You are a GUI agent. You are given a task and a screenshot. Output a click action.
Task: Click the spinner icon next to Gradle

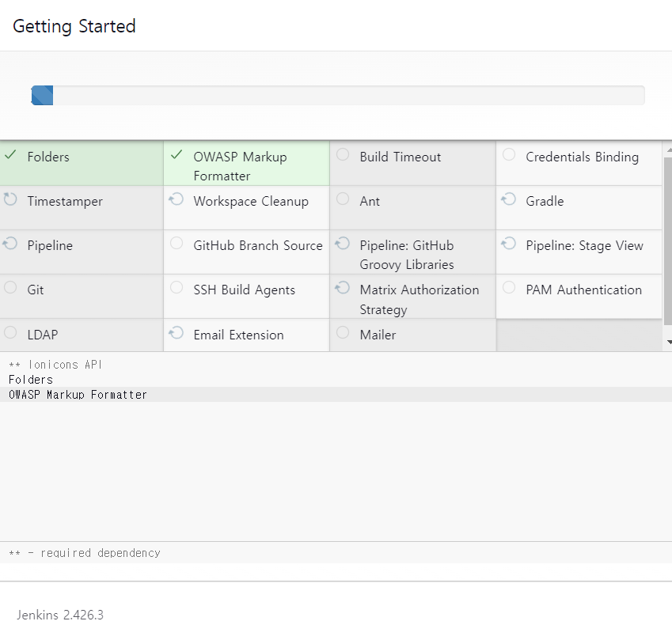509,199
